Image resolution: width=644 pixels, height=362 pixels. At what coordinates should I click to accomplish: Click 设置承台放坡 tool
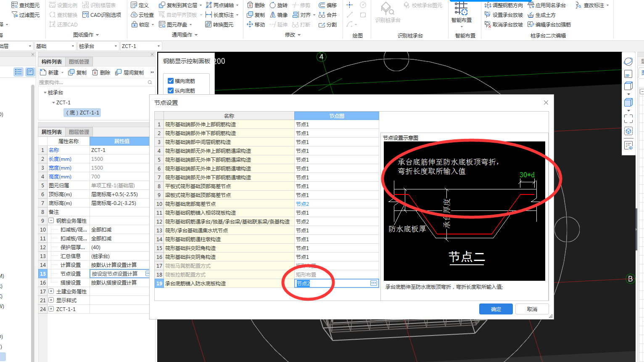(x=504, y=15)
